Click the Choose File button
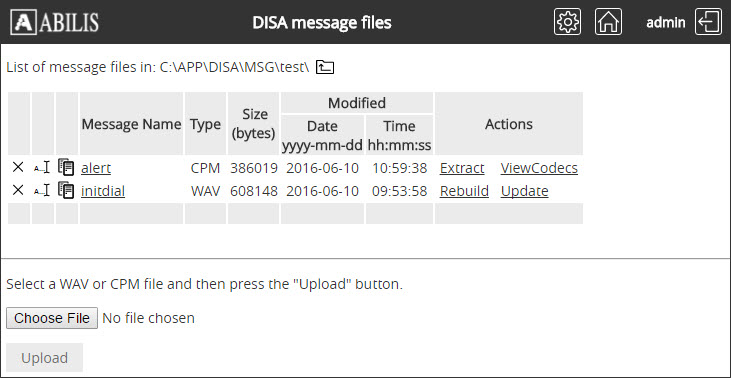 point(52,318)
